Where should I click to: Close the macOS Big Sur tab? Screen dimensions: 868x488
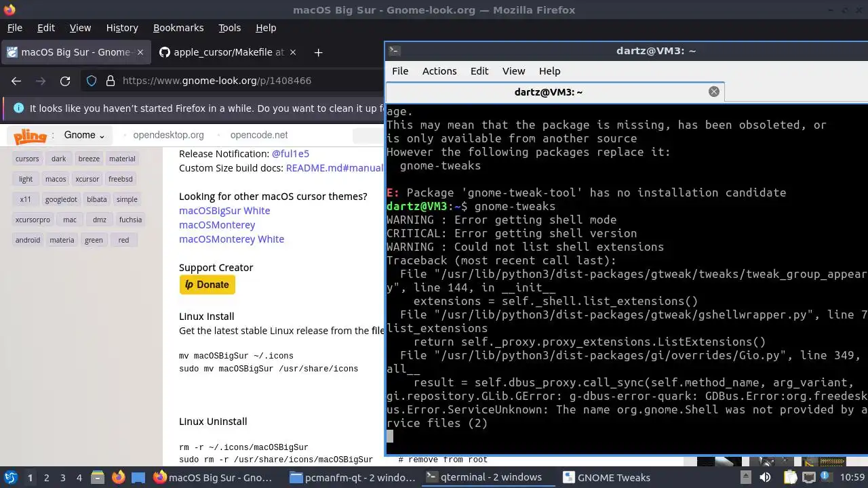tap(140, 52)
